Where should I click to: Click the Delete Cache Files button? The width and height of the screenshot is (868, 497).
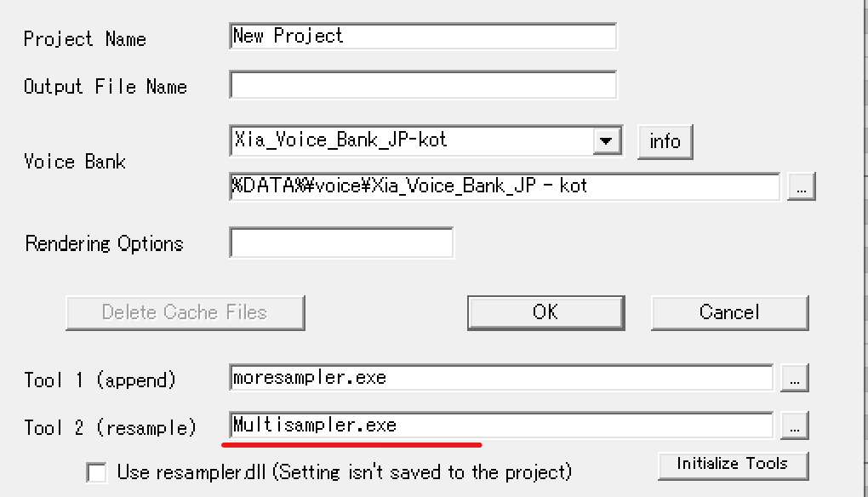click(185, 312)
